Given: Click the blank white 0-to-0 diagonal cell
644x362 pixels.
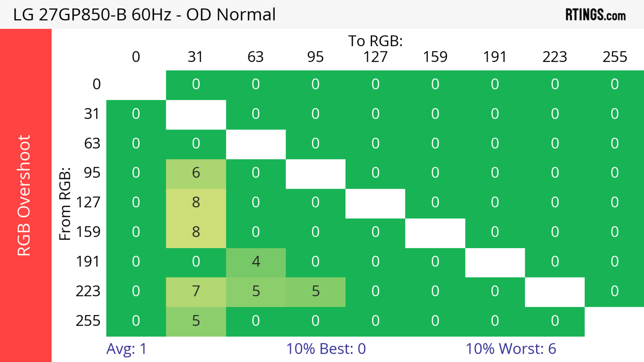Looking at the screenshot, I should [x=136, y=85].
